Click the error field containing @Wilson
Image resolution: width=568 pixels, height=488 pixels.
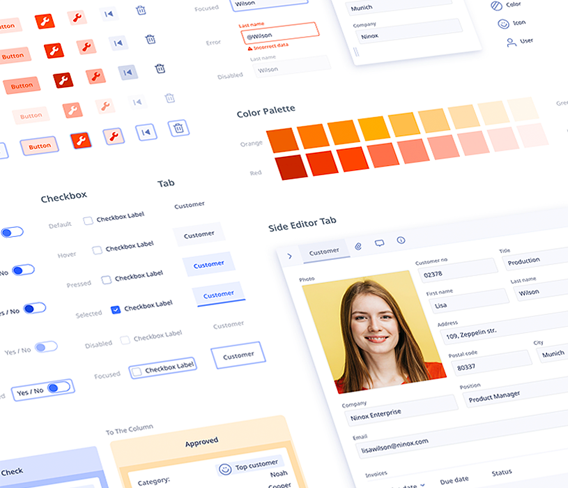(280, 33)
